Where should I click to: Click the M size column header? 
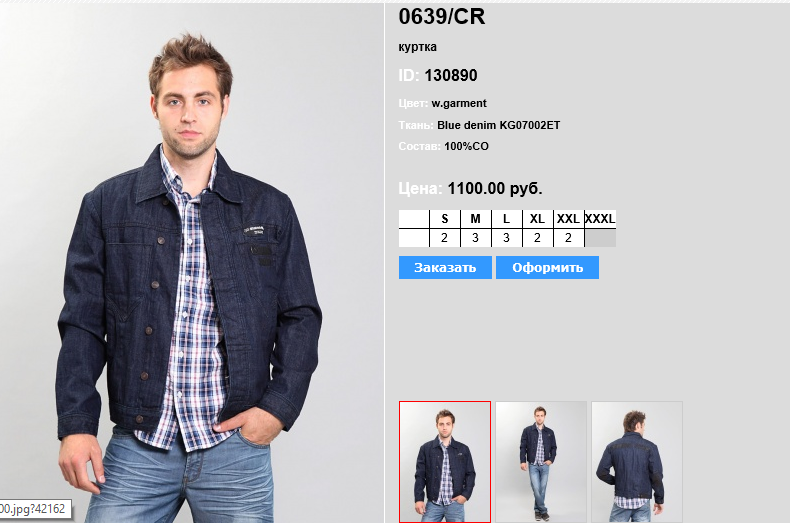point(476,219)
